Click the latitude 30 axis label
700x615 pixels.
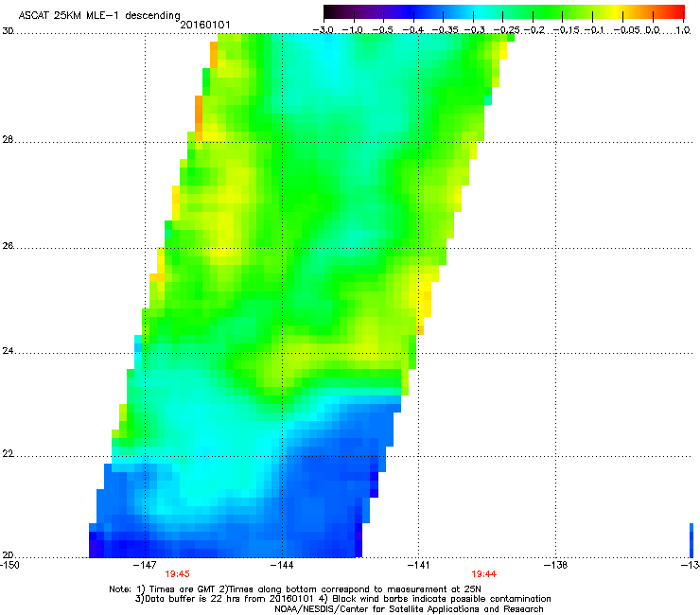(8, 31)
